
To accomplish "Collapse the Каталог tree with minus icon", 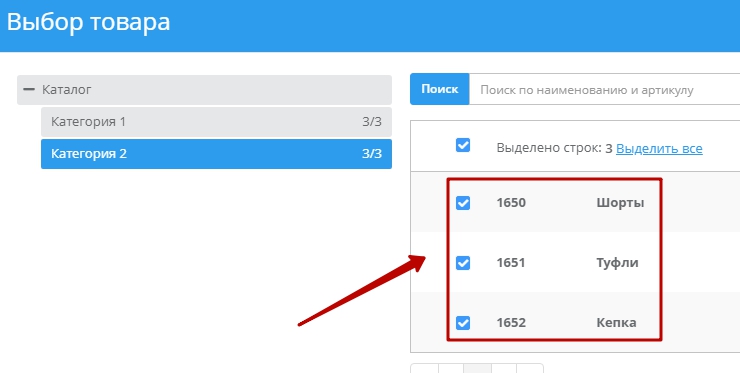I will [29, 89].
